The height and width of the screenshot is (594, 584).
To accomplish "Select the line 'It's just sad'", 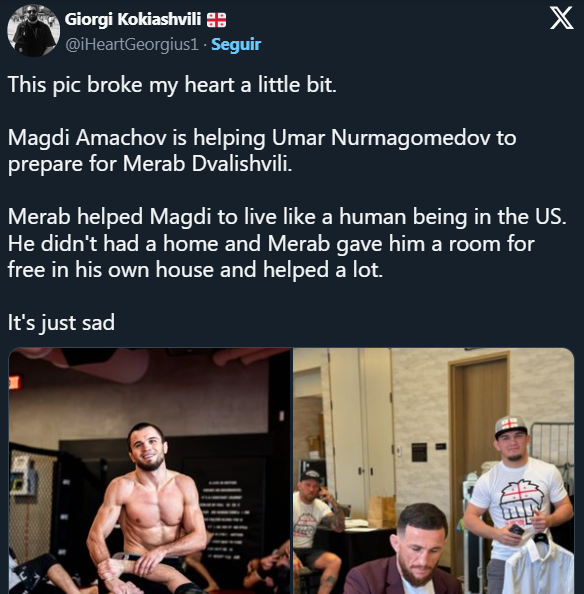I will [x=61, y=322].
